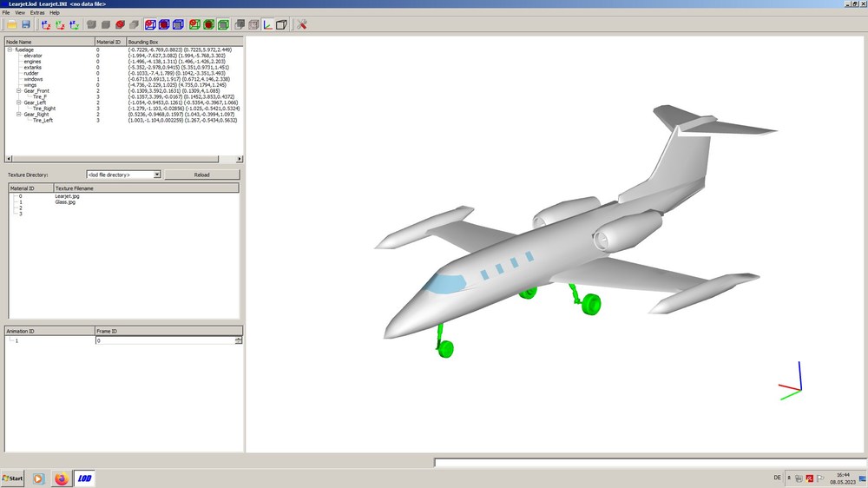Open Firefox from the taskbar
Screen dimensions: 868x488
(61, 478)
